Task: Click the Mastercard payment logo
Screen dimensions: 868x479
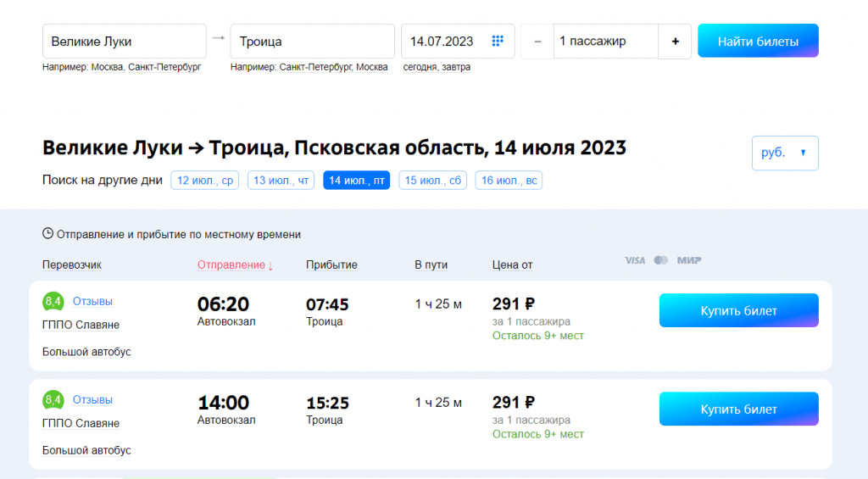Action: (x=660, y=260)
